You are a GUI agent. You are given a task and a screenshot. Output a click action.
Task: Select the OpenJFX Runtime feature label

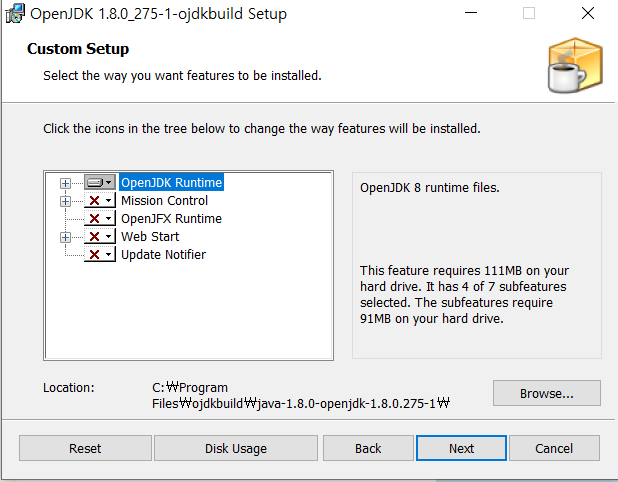coord(171,219)
